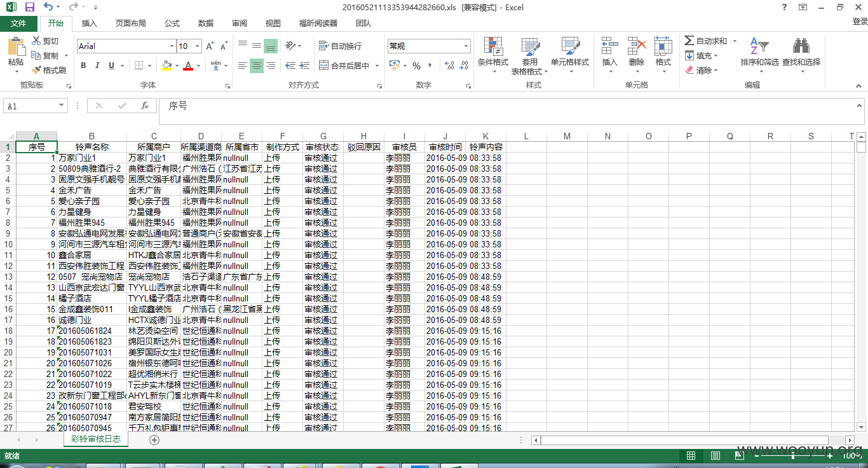
Task: Switch to the 公式 ribbon tab
Action: point(172,24)
